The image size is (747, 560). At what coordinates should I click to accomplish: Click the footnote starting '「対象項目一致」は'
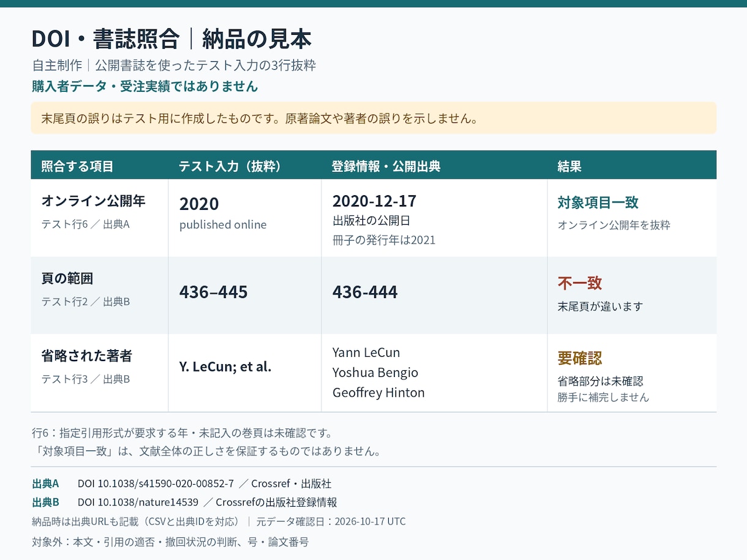pos(207,452)
